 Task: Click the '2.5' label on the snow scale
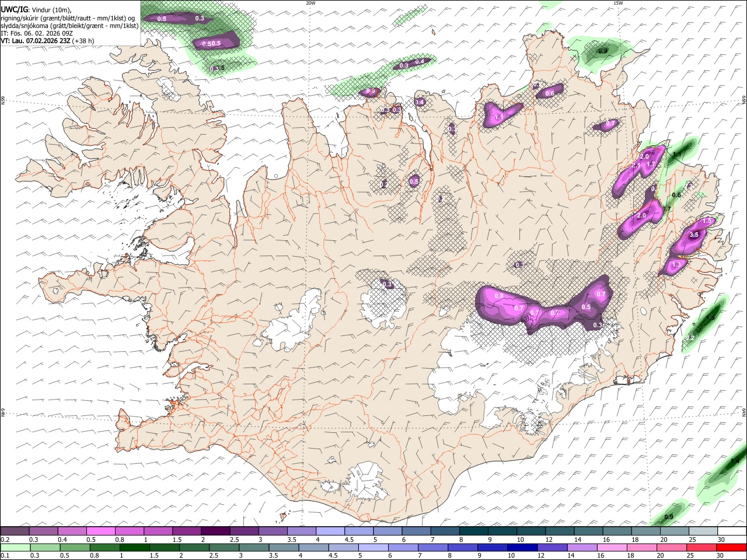point(234,540)
